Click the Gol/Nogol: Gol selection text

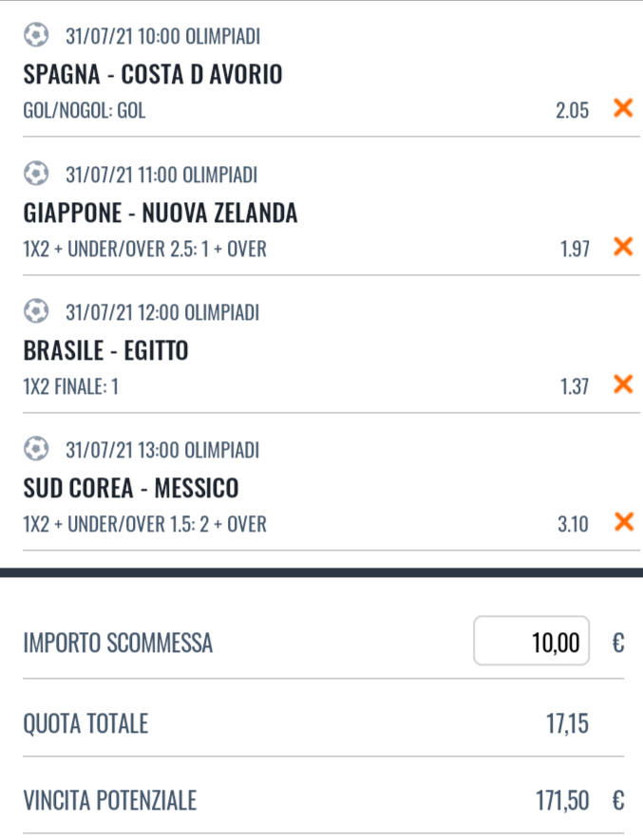[85, 110]
